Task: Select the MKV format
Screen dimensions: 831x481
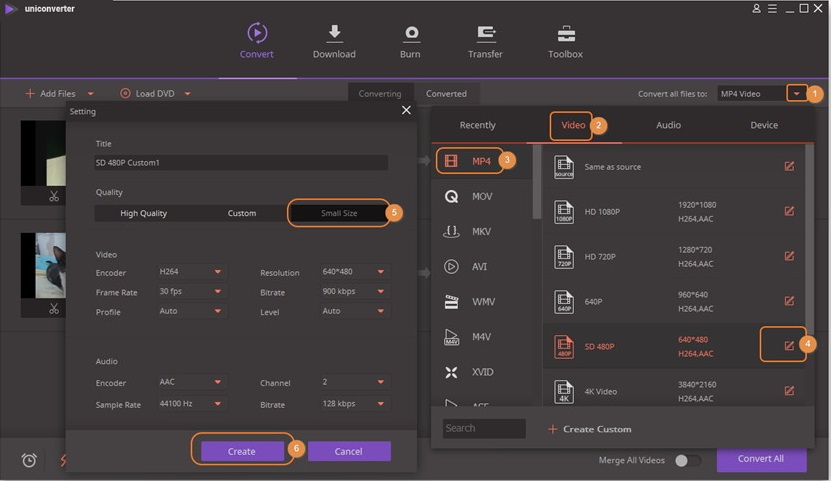Action: tap(482, 231)
